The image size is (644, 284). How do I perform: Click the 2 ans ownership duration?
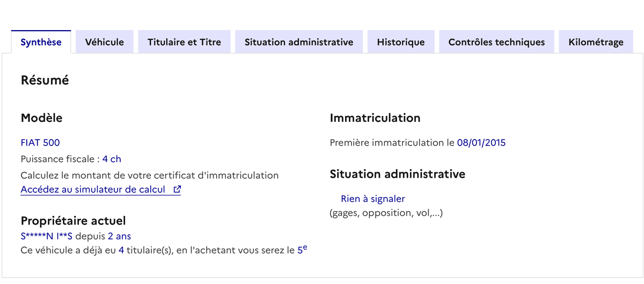pos(119,236)
